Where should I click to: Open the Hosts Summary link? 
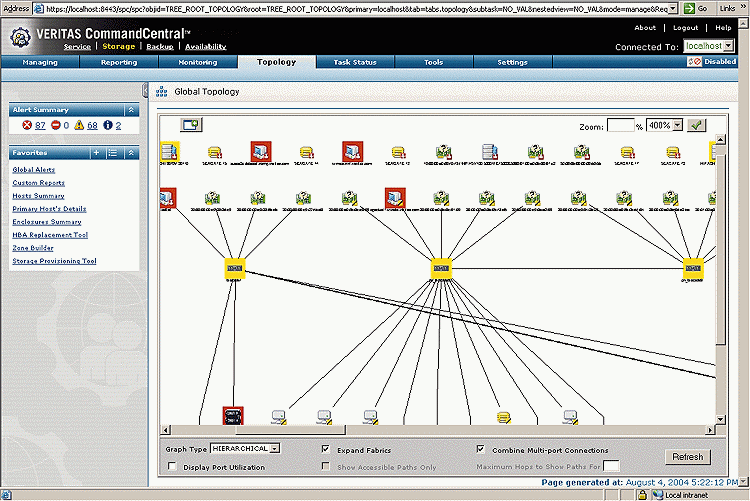pyautogui.click(x=38, y=196)
